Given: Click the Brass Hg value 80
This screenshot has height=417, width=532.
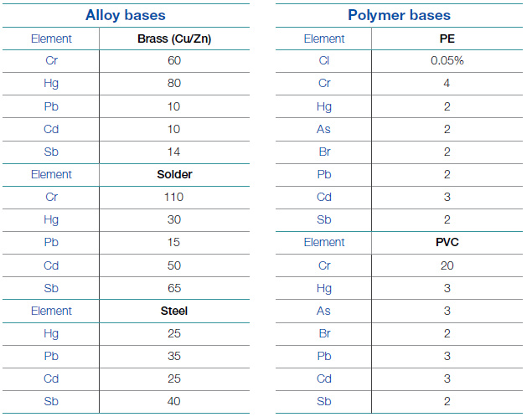Looking at the screenshot, I should click(x=174, y=83).
